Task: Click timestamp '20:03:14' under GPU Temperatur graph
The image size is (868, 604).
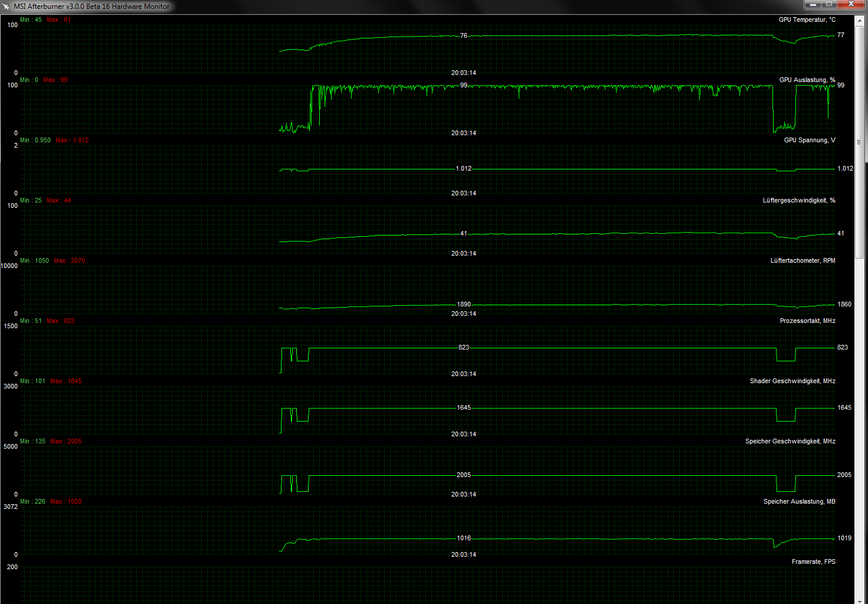Action: [x=464, y=73]
